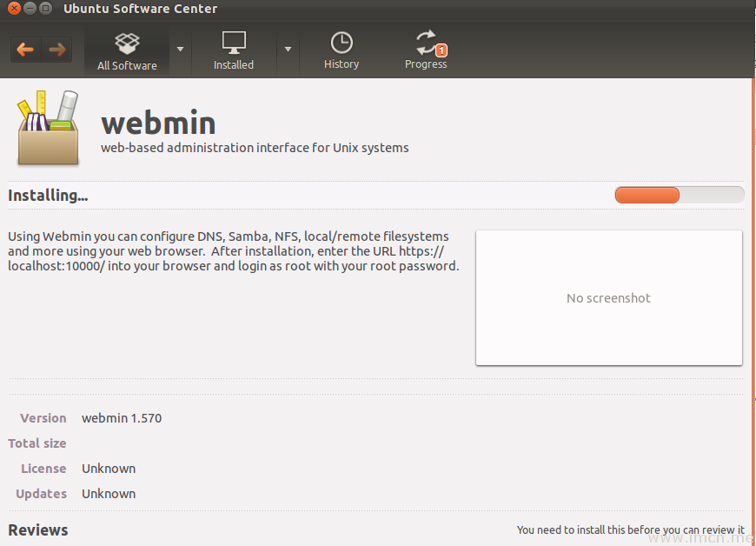Screen dimensions: 756x546
Task: Click the Reviews heading
Action: pyautogui.click(x=38, y=530)
